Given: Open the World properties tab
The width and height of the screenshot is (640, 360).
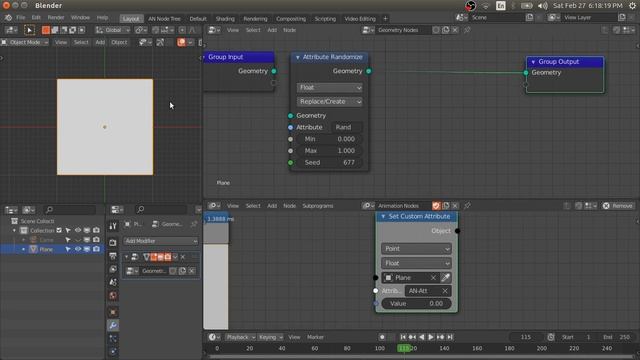Looking at the screenshot, I should click(x=113, y=296).
